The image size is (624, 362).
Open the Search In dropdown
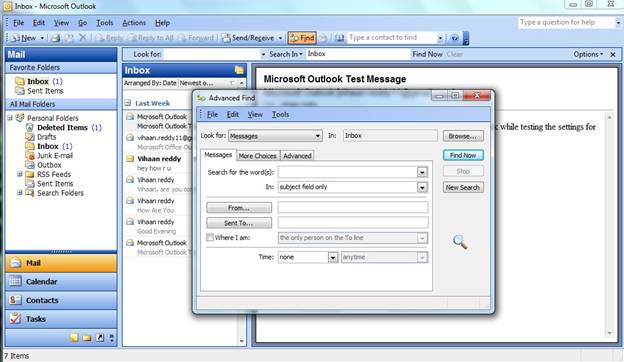click(286, 54)
